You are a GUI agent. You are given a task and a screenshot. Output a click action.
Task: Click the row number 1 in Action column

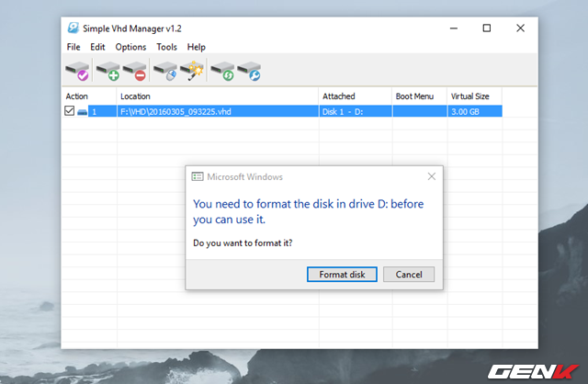point(94,112)
